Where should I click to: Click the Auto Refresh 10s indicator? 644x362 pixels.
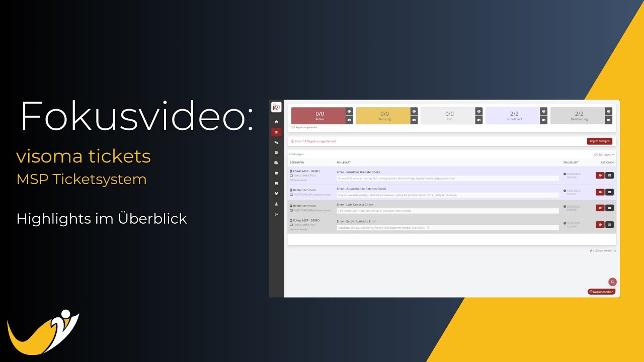point(606,250)
